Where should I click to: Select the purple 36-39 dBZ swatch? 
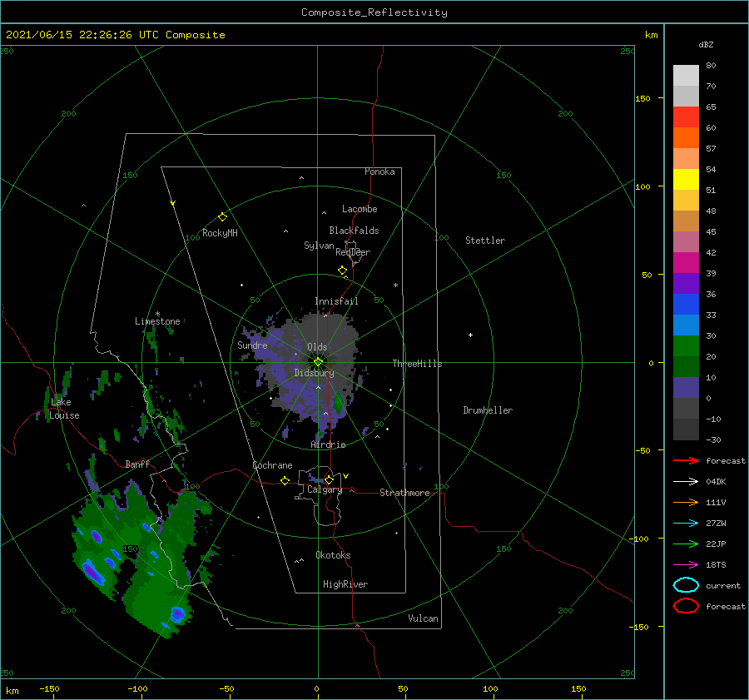[x=686, y=283]
